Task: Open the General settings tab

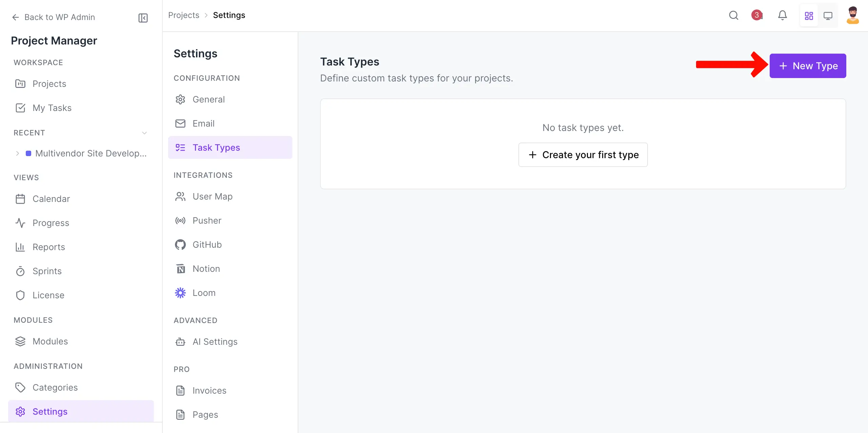Action: pyautogui.click(x=209, y=99)
